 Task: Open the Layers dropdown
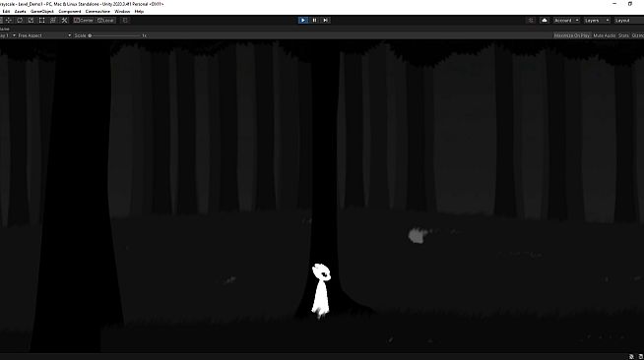tap(597, 20)
